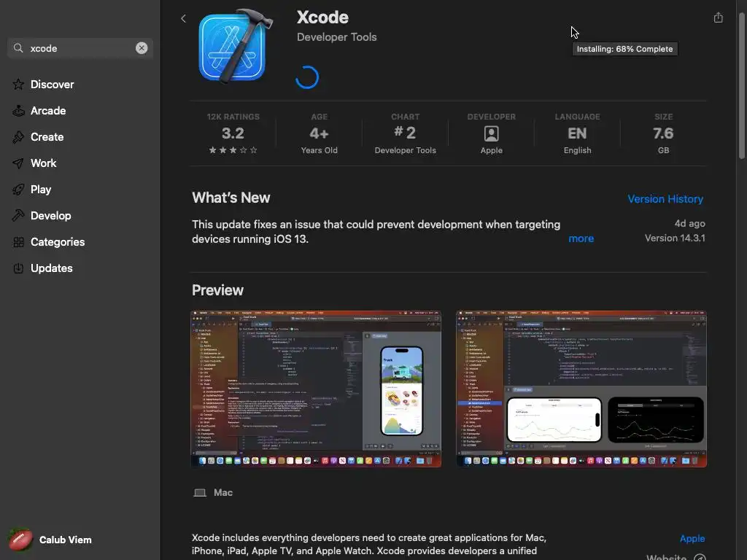Click the Arcade joystick icon
Image resolution: width=747 pixels, height=560 pixels.
pyautogui.click(x=18, y=111)
